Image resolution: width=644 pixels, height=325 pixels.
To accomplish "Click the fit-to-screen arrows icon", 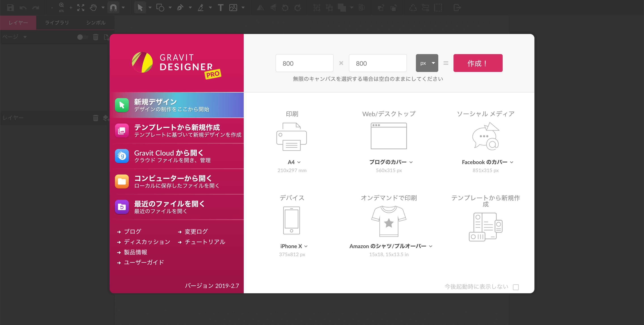I will tap(80, 8).
